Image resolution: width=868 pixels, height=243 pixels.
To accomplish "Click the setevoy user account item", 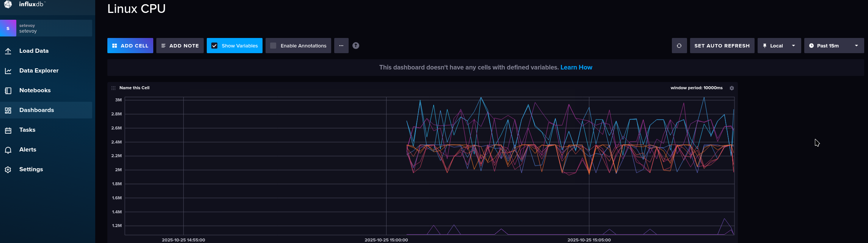I will (x=46, y=28).
